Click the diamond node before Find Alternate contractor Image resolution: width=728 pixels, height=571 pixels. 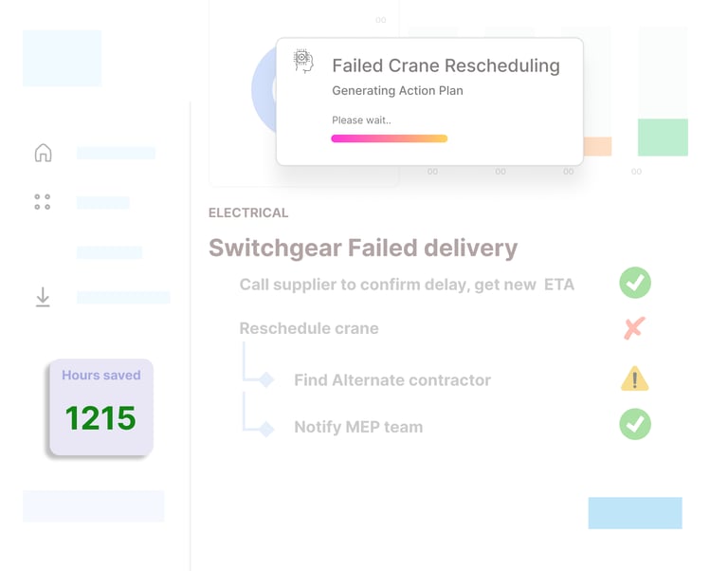(x=266, y=379)
